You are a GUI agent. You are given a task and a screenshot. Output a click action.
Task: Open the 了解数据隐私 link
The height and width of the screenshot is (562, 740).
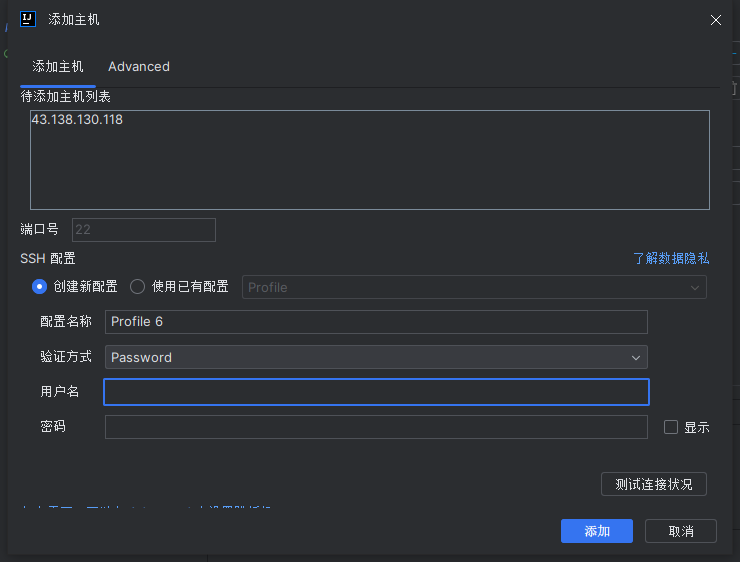tap(671, 258)
